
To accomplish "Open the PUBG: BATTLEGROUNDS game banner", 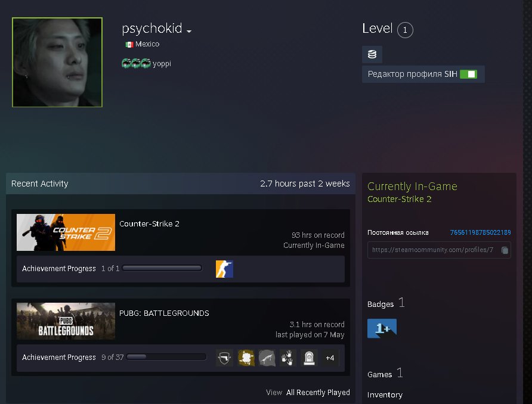I will click(x=66, y=321).
